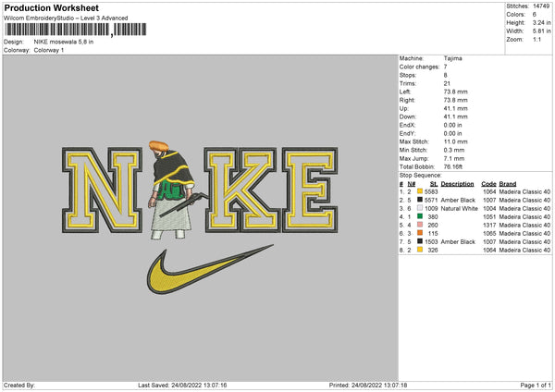
Task: Select the Height value 3.24 in
Action: [x=541, y=22]
